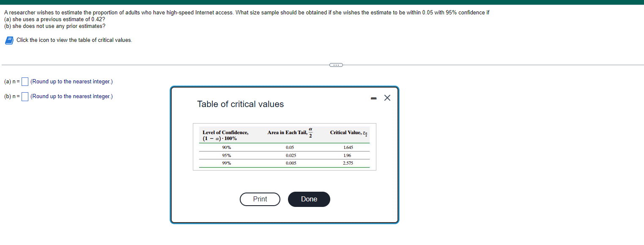644x245 pixels.
Task: Select the 2.575 critical value cell
Action: pos(348,163)
